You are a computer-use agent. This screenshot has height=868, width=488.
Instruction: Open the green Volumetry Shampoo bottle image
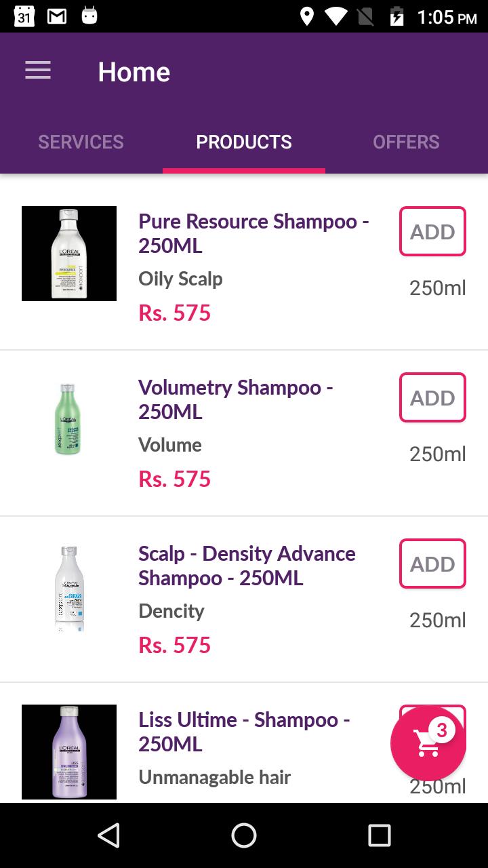point(69,419)
